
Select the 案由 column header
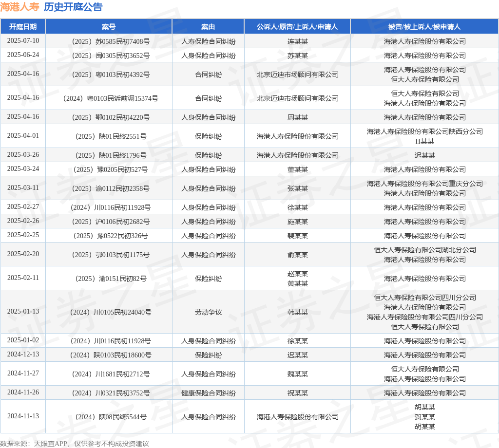pyautogui.click(x=208, y=27)
